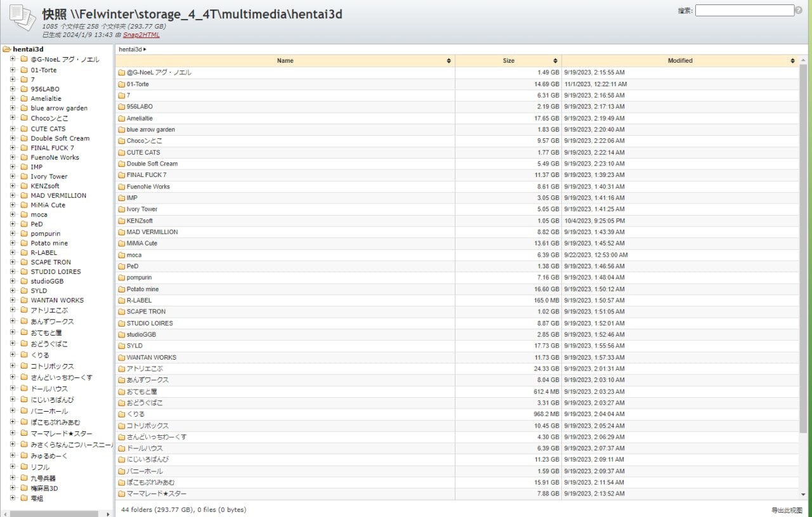Select the PeD item in the tree
The image size is (812, 517).
coord(37,224)
